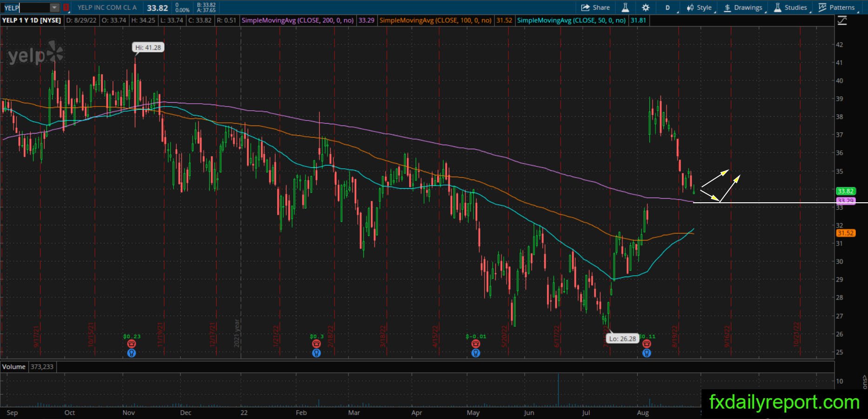Click the August earnings phone icon near Lo label

(647, 344)
